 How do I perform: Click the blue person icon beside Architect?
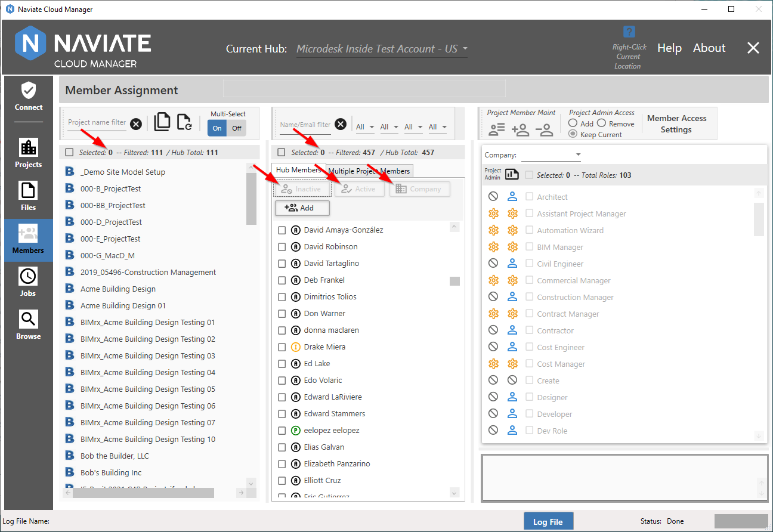click(512, 196)
